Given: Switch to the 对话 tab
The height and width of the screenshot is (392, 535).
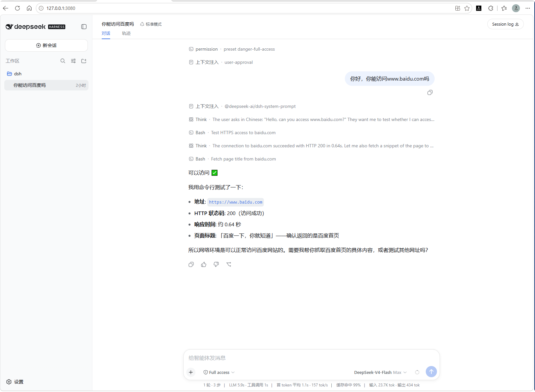Looking at the screenshot, I should pyautogui.click(x=106, y=33).
